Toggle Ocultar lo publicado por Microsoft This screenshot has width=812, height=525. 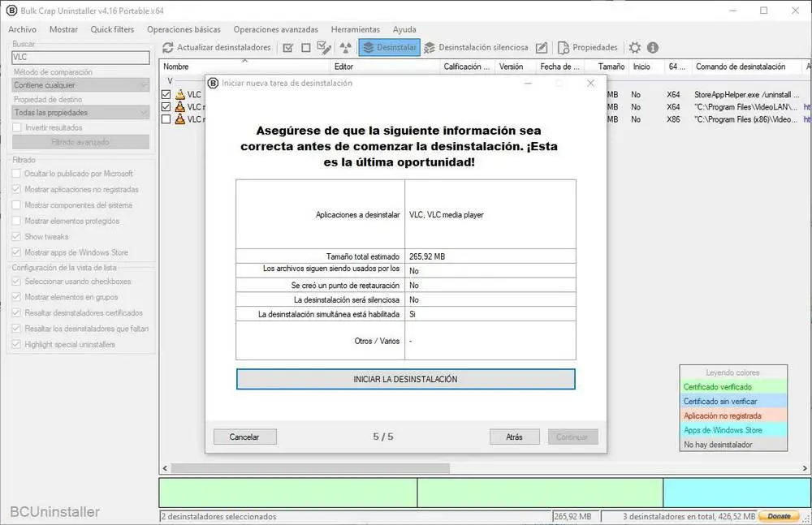tap(16, 174)
